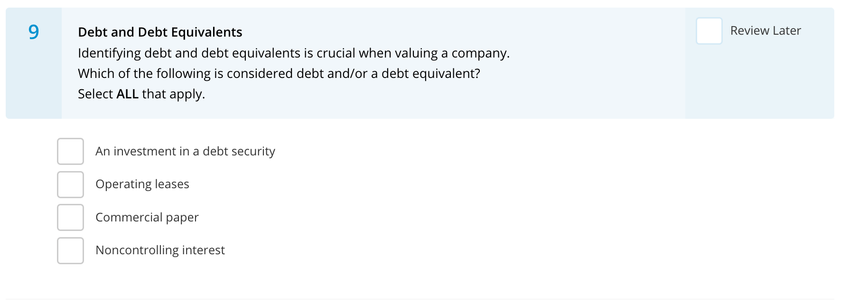Viewport: 868px width, 307px height.
Task: Toggle Review Later on for question 9
Action: 709,30
